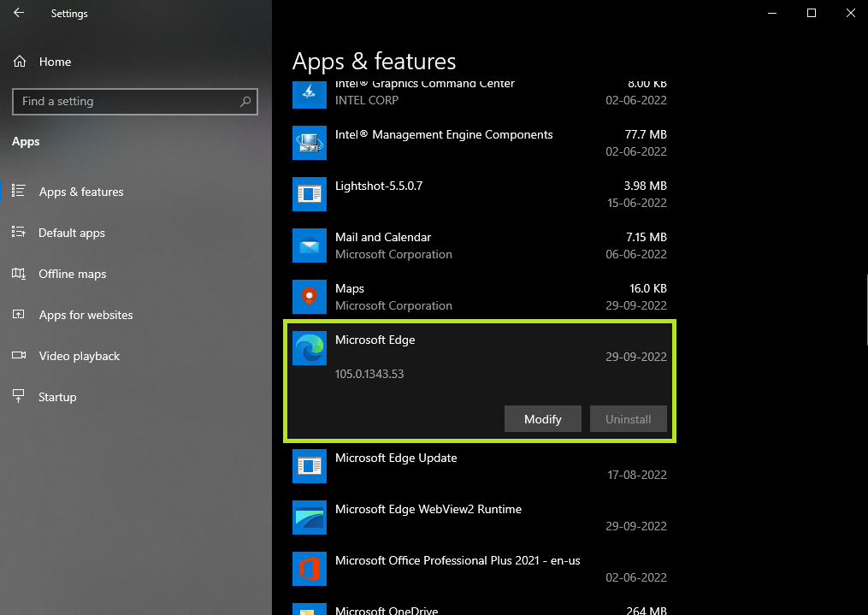This screenshot has width=868, height=615.
Task: Select Microsoft Office Professional Plus 2021 entry
Action: [480, 569]
